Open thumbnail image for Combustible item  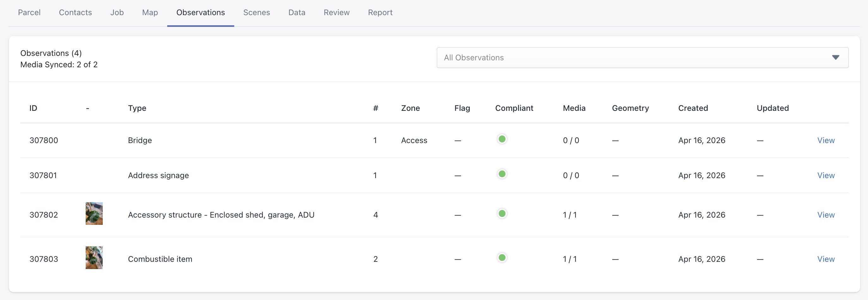(x=94, y=258)
